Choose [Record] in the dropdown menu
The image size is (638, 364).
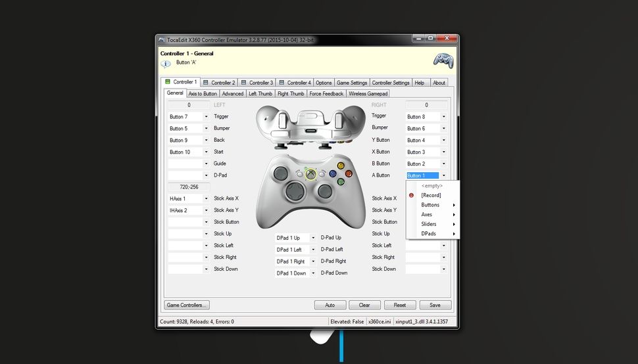tap(433, 195)
